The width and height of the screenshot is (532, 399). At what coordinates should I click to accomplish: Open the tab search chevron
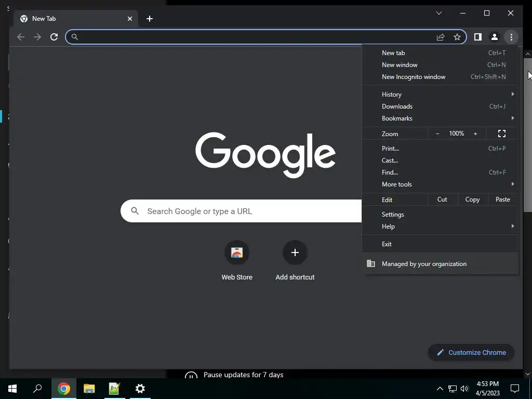point(439,13)
